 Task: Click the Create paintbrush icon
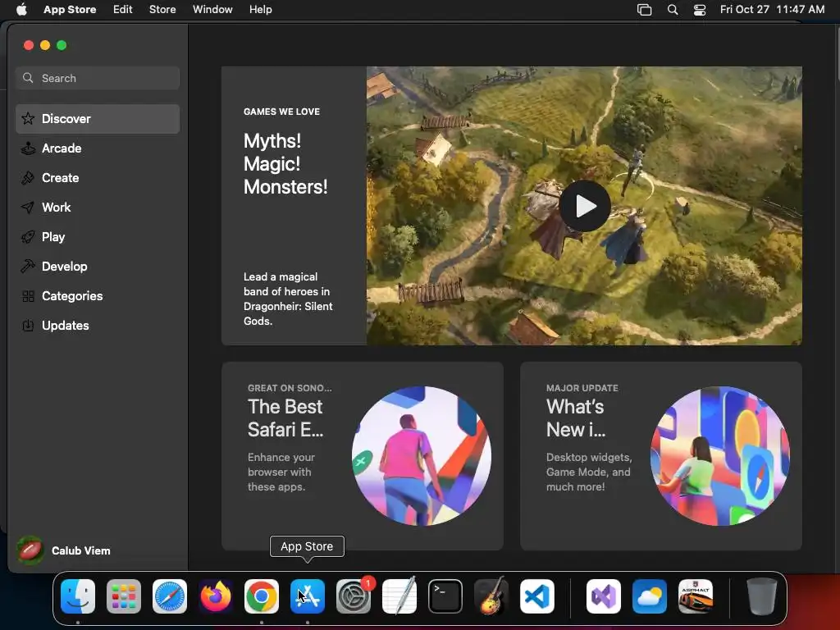28,178
